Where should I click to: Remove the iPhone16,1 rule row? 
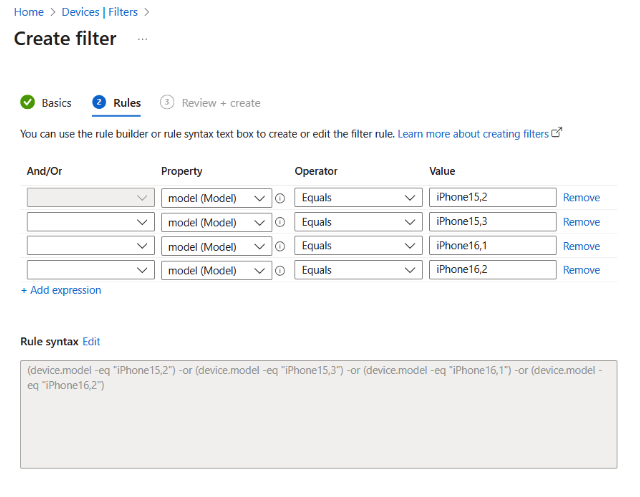[x=581, y=246]
